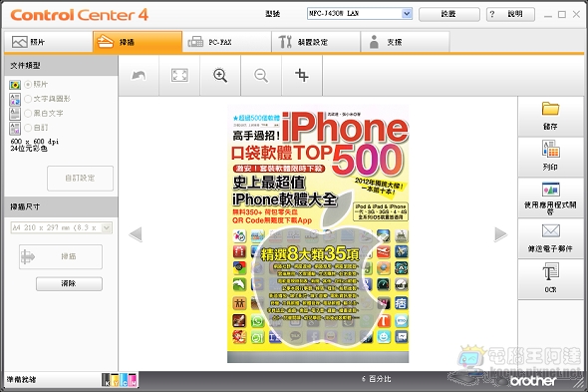Image resolution: width=588 pixels, height=392 pixels.
Task: Show the next scanned page arrow
Action: click(x=500, y=234)
